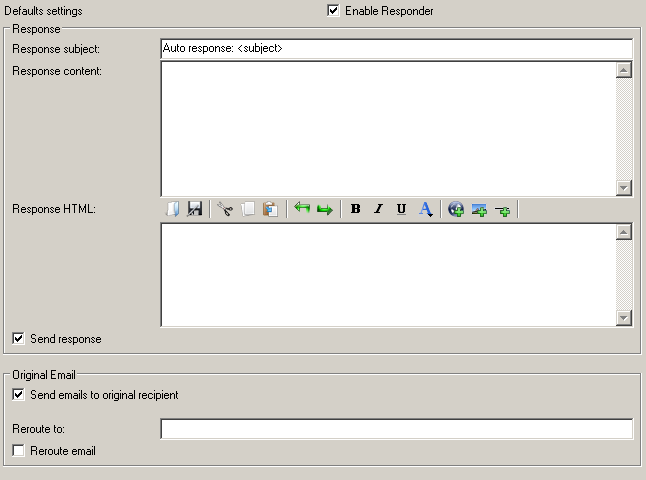The width and height of the screenshot is (646, 480).
Task: Click the scissors cut icon
Action: coord(225,209)
